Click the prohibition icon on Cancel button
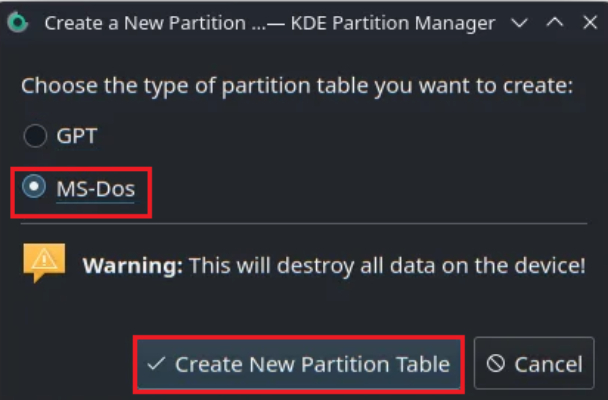This screenshot has height=400, width=608. 496,364
